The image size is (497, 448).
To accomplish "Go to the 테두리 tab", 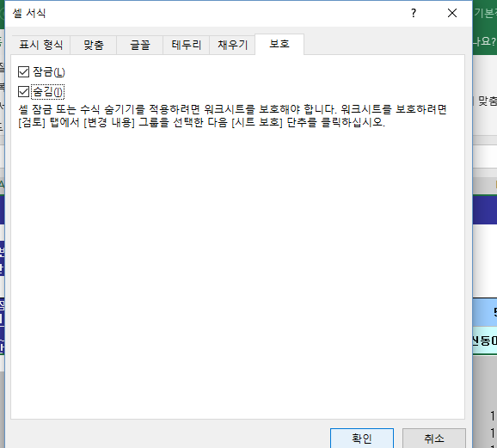I will pyautogui.click(x=186, y=45).
